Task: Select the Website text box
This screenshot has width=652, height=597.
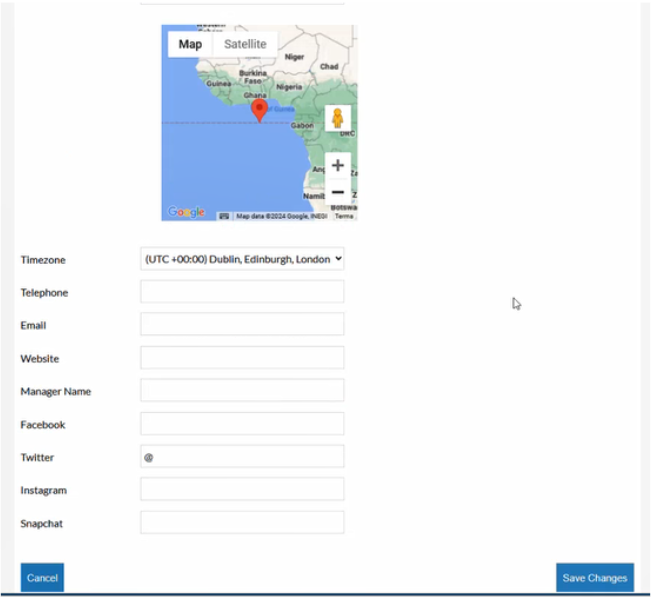Action: pyautogui.click(x=242, y=358)
